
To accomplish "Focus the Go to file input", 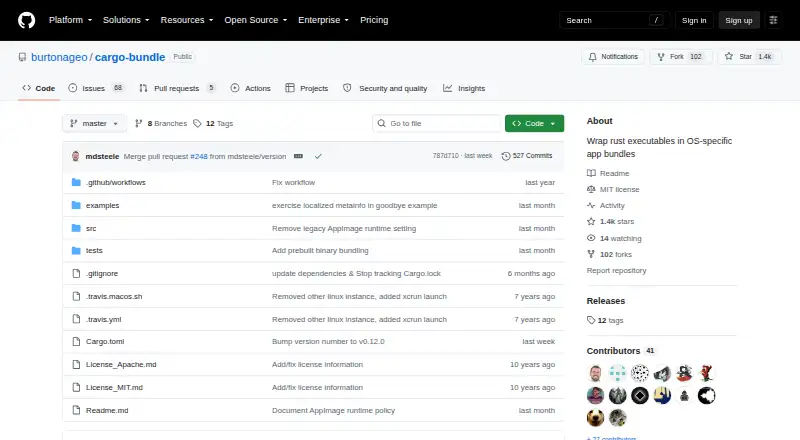I will (x=438, y=124).
